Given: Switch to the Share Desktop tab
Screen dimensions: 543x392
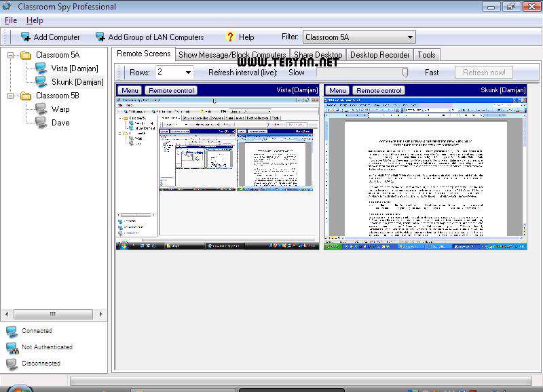Looking at the screenshot, I should click(319, 55).
